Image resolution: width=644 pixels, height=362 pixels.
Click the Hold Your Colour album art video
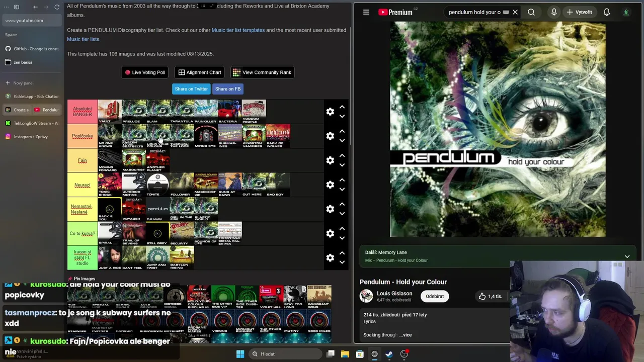pos(498,129)
